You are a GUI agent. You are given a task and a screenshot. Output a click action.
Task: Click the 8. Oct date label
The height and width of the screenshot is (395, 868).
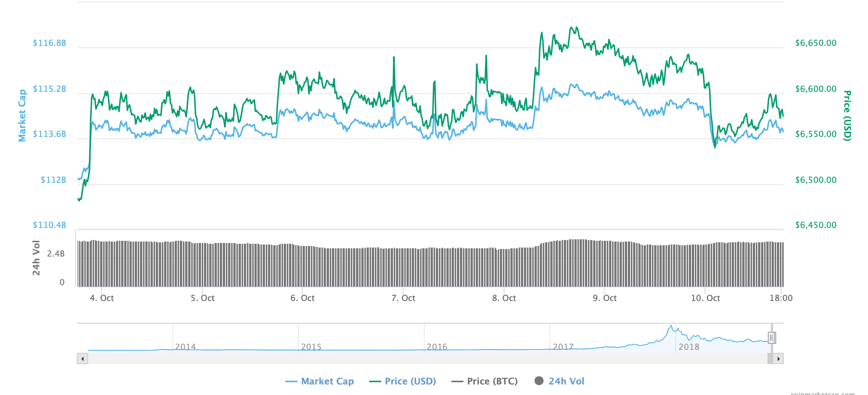504,298
